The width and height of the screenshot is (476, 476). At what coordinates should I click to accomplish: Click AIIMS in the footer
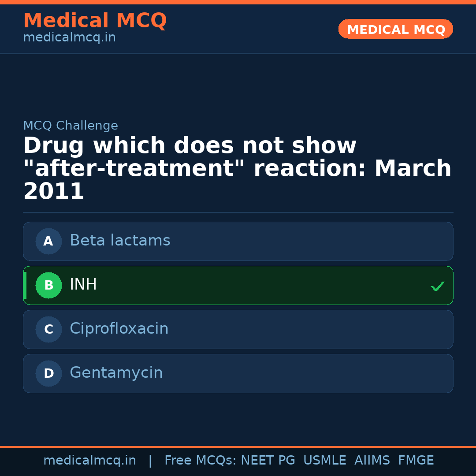coord(372,461)
